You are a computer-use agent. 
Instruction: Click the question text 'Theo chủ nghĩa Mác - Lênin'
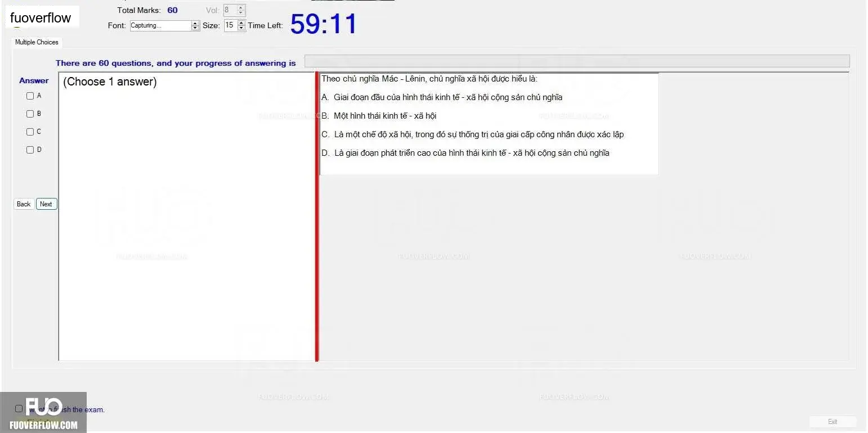tap(374, 79)
